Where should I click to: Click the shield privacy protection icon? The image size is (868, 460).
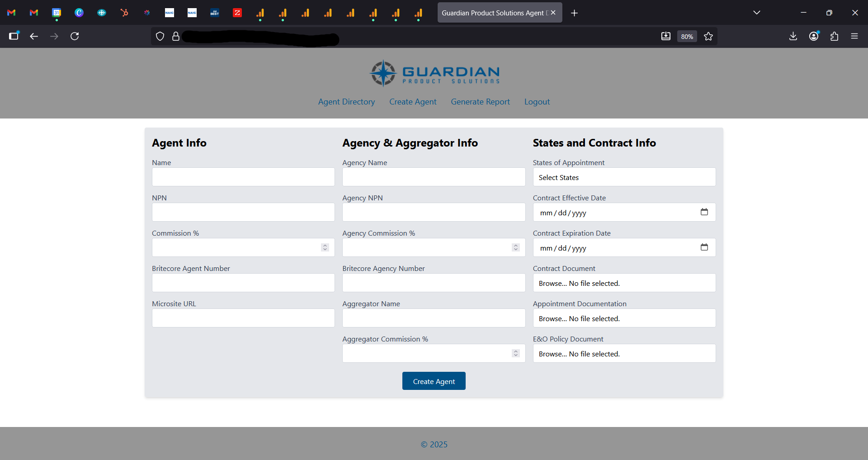click(160, 36)
